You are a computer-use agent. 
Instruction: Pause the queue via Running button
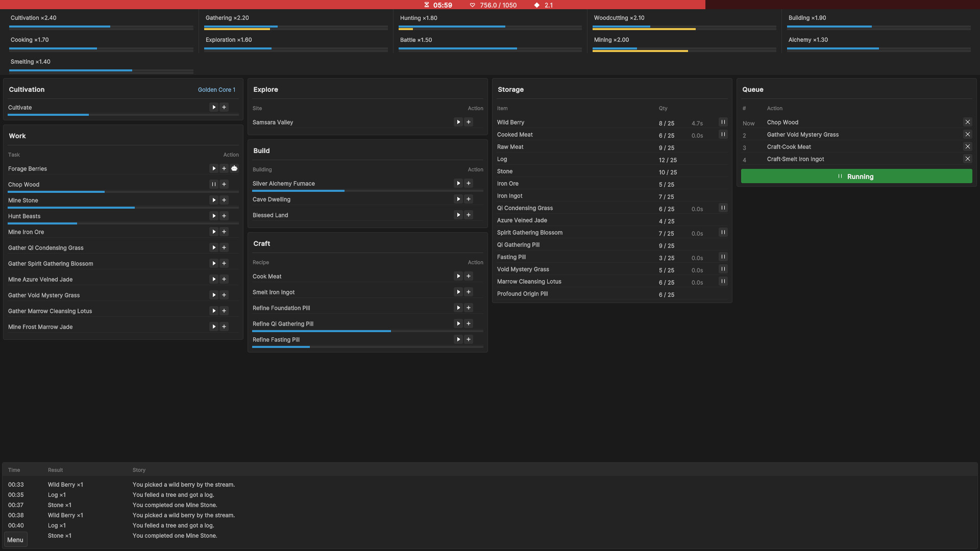pyautogui.click(x=856, y=177)
